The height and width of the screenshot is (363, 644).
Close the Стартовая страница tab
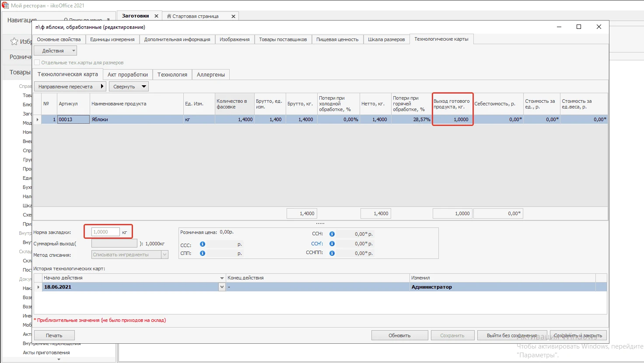click(233, 16)
